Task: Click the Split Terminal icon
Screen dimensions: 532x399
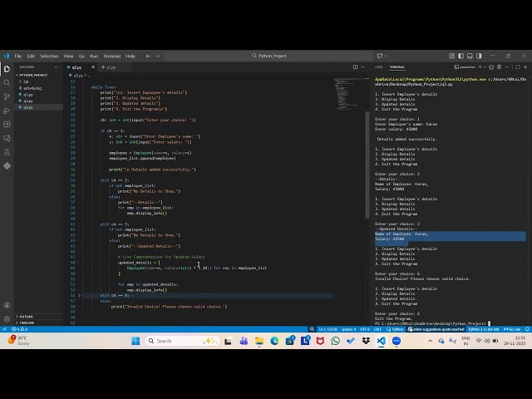Action: pos(491,67)
